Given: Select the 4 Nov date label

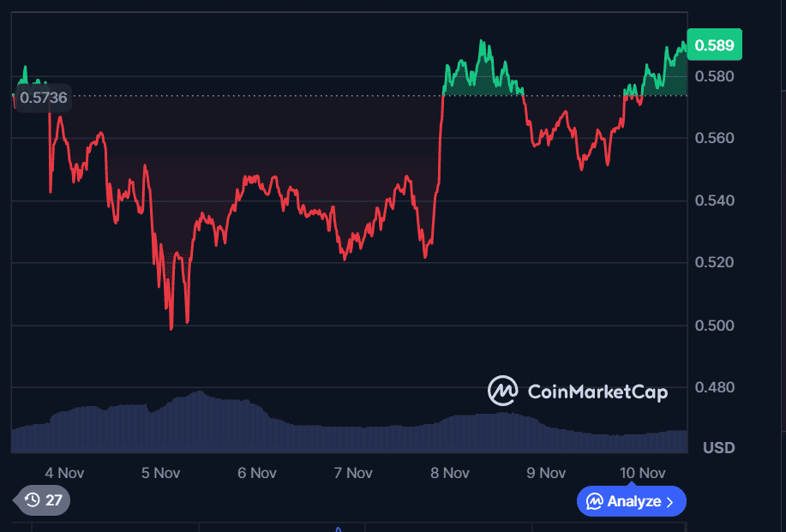Looking at the screenshot, I should click(x=64, y=473).
